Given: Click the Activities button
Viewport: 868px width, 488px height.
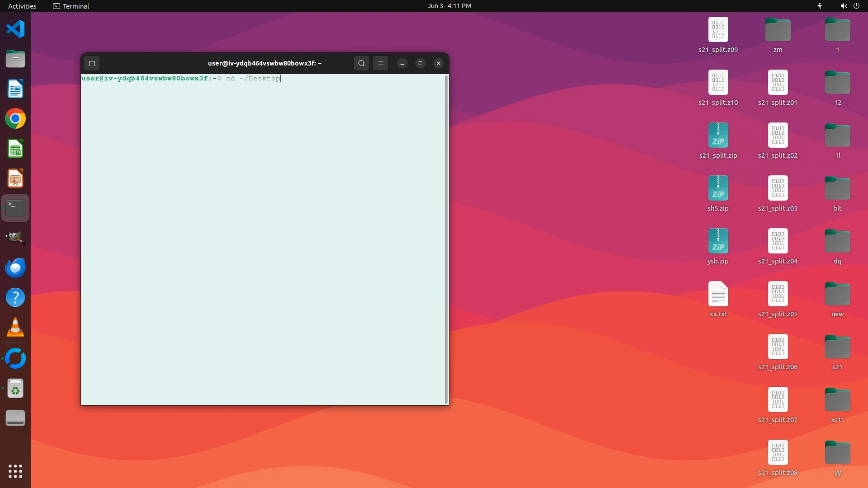Looking at the screenshot, I should pos(22,6).
